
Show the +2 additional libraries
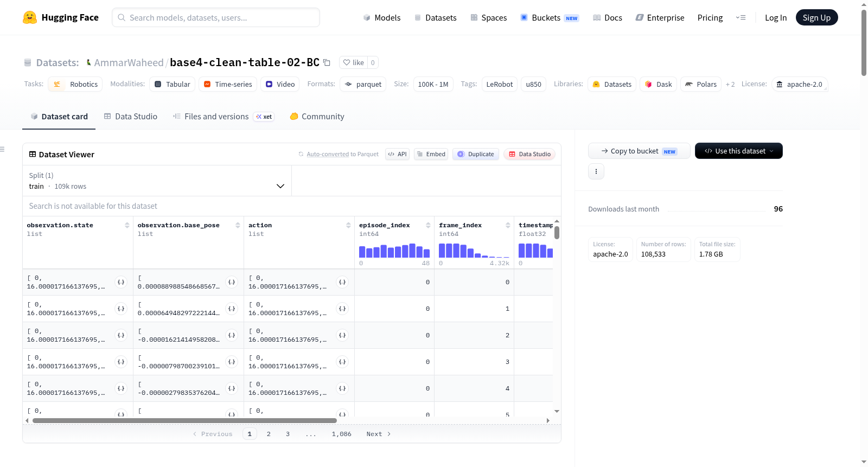pyautogui.click(x=730, y=84)
